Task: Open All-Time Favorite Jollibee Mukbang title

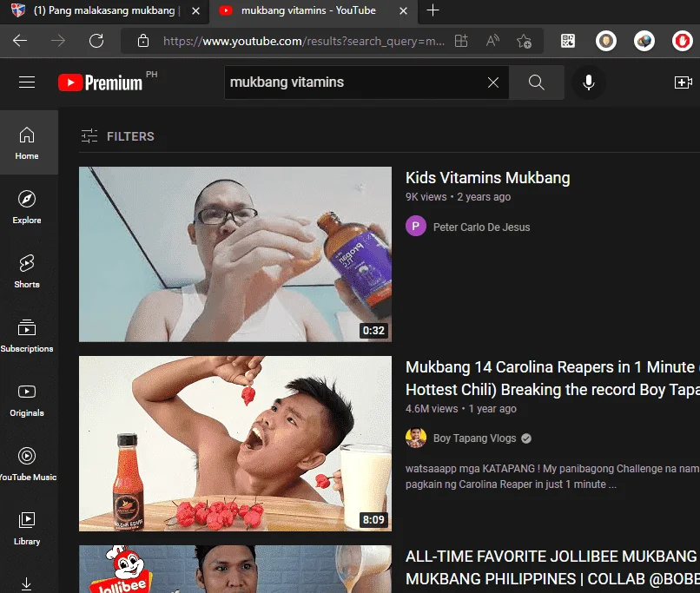Action: click(552, 568)
